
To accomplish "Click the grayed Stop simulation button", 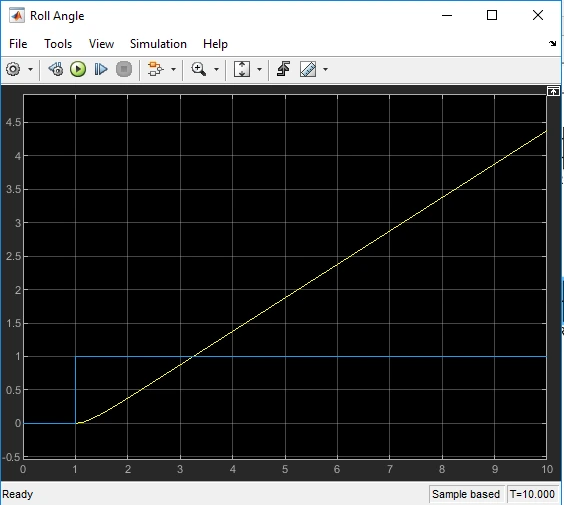I will 124,69.
